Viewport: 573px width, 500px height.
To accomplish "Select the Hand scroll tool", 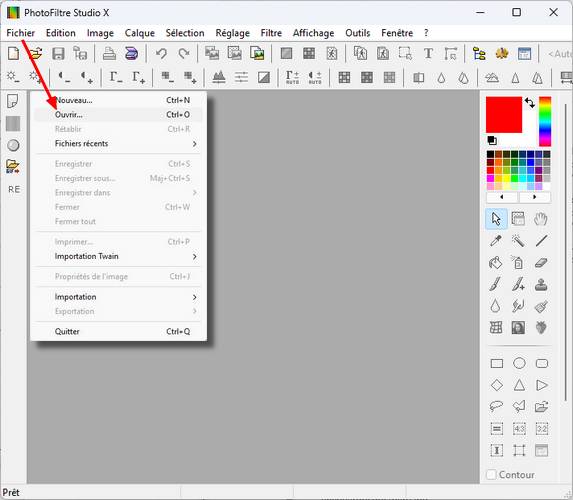I will coord(541,219).
